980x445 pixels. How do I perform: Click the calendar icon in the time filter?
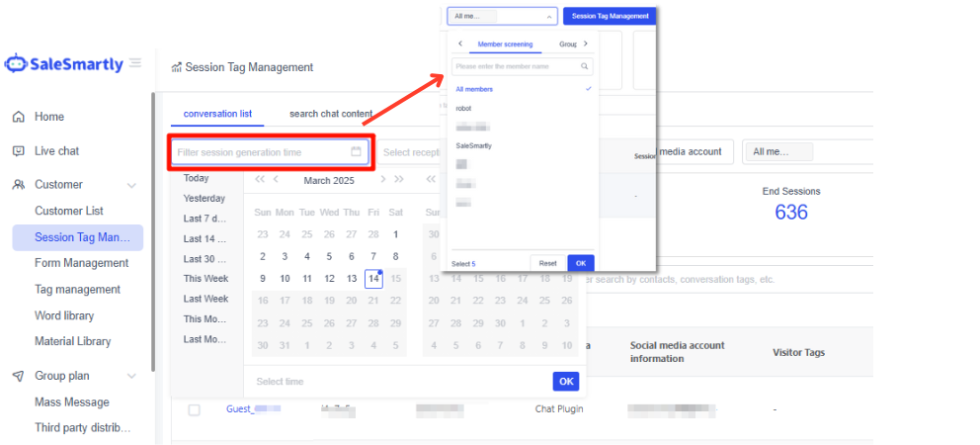tap(356, 151)
